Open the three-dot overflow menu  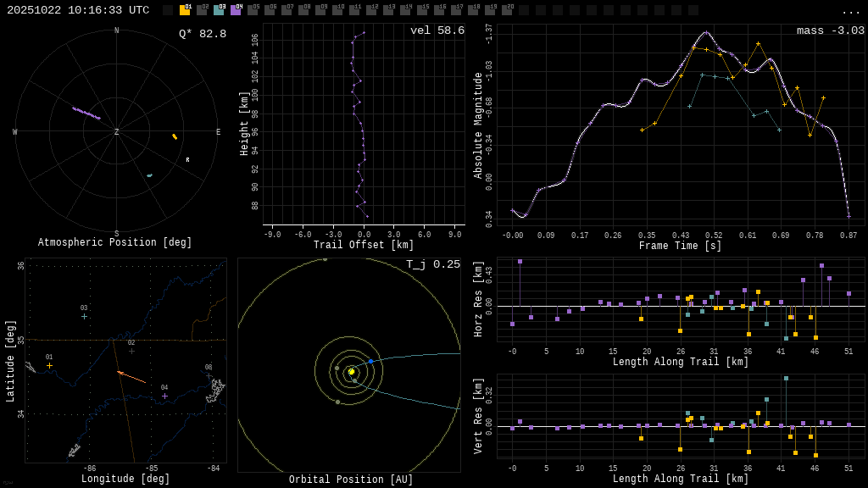pyautogui.click(x=850, y=11)
